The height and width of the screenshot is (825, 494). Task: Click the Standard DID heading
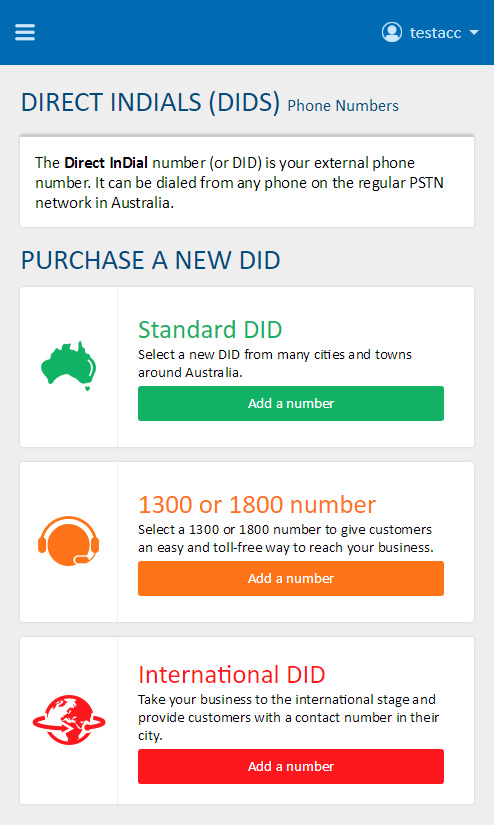pos(210,330)
